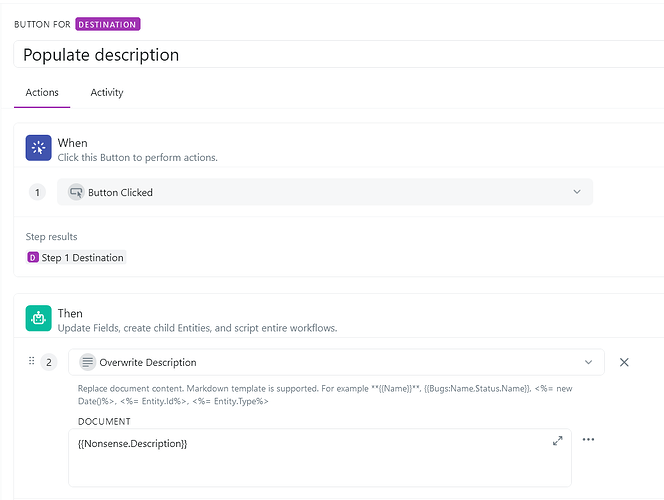Image resolution: width=664 pixels, height=500 pixels.
Task: Click the Step results label
Action: pos(51,237)
